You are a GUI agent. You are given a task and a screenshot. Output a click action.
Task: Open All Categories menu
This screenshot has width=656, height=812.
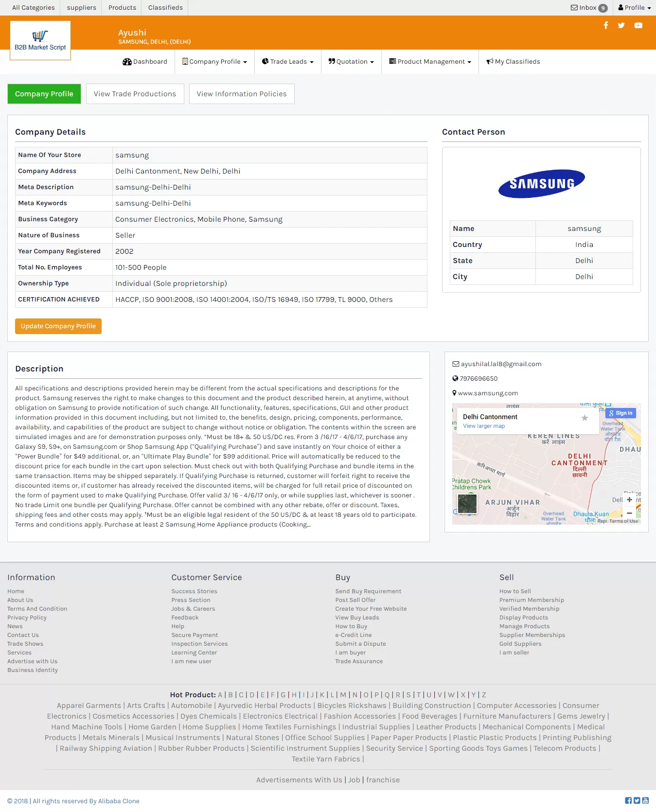33,7
